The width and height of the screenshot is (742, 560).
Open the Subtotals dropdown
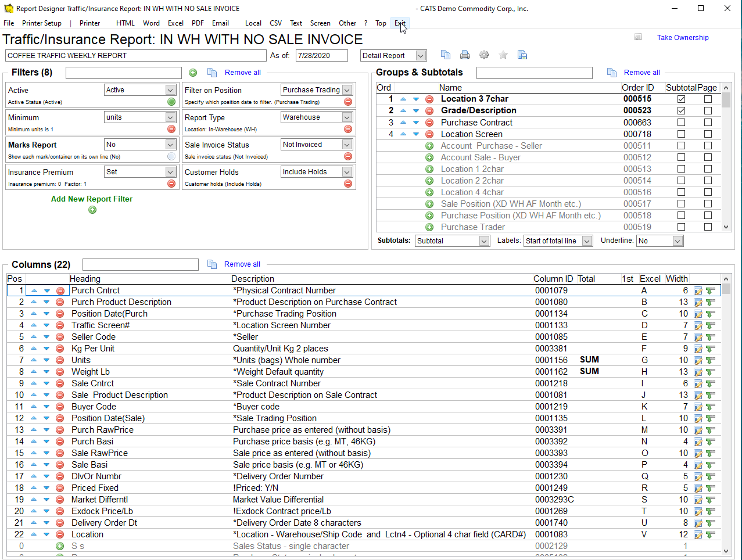pyautogui.click(x=484, y=241)
